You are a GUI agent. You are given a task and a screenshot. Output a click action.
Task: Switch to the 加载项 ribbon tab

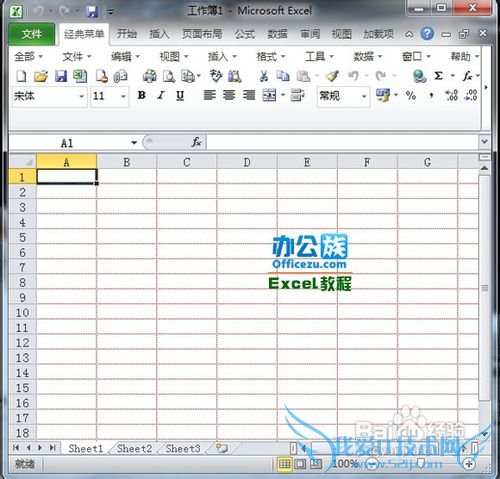point(378,34)
